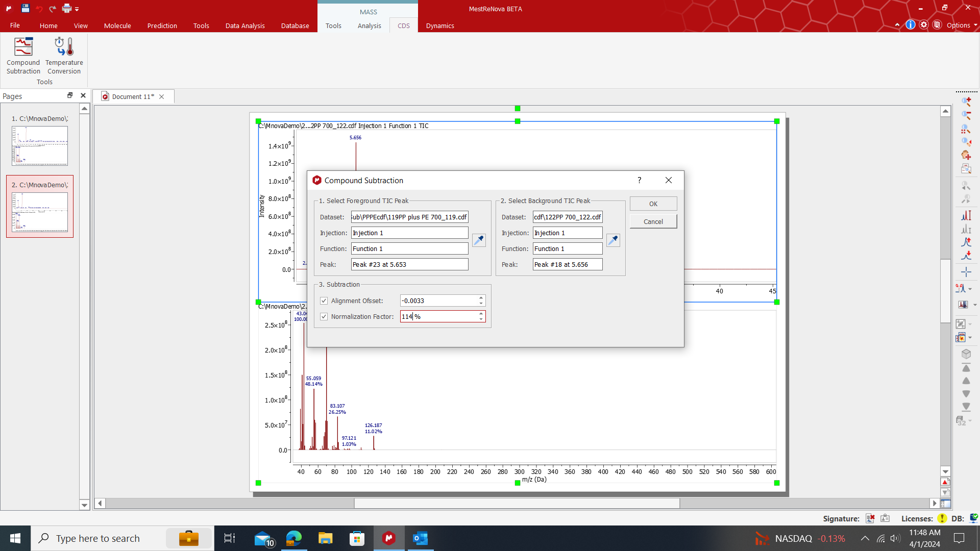Decrease Alignment Offset with down arrow
This screenshot has height=551, width=980.
tap(481, 304)
